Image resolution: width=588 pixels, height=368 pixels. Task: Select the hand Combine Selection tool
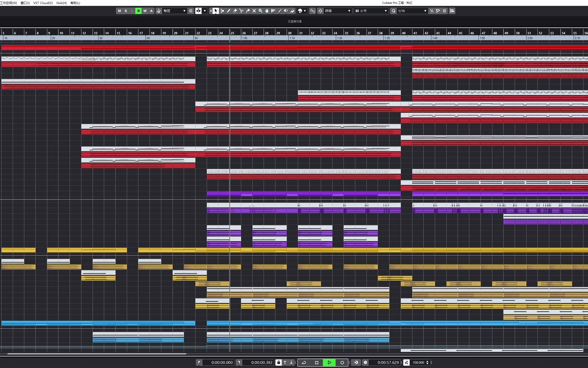[x=267, y=11]
